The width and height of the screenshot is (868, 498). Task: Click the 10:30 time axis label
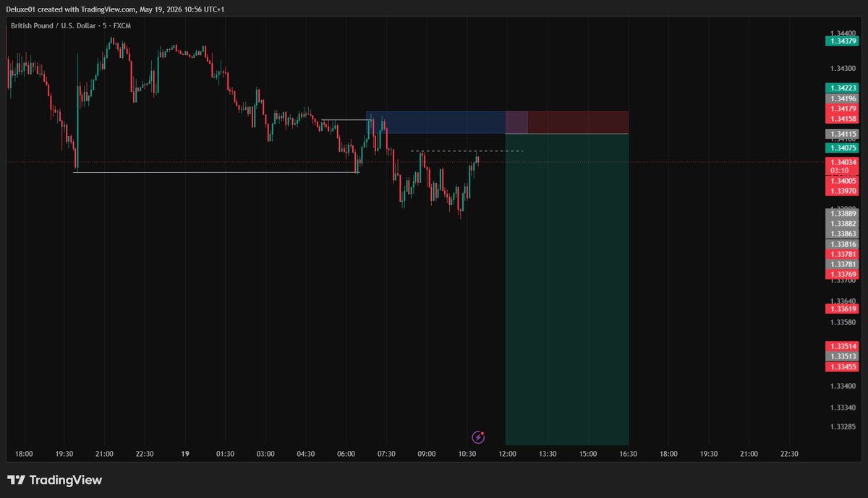pyautogui.click(x=467, y=454)
